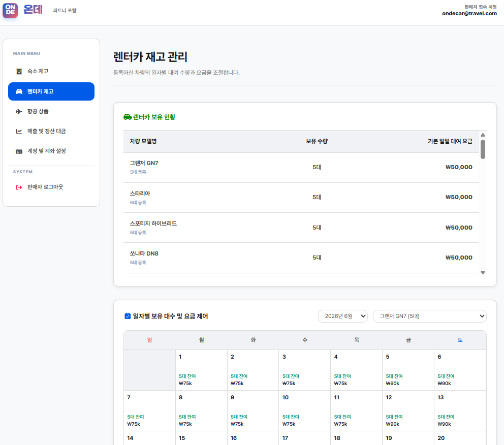Select June 10 calendar cell
Screen dimensions: 504x445
pos(305,411)
